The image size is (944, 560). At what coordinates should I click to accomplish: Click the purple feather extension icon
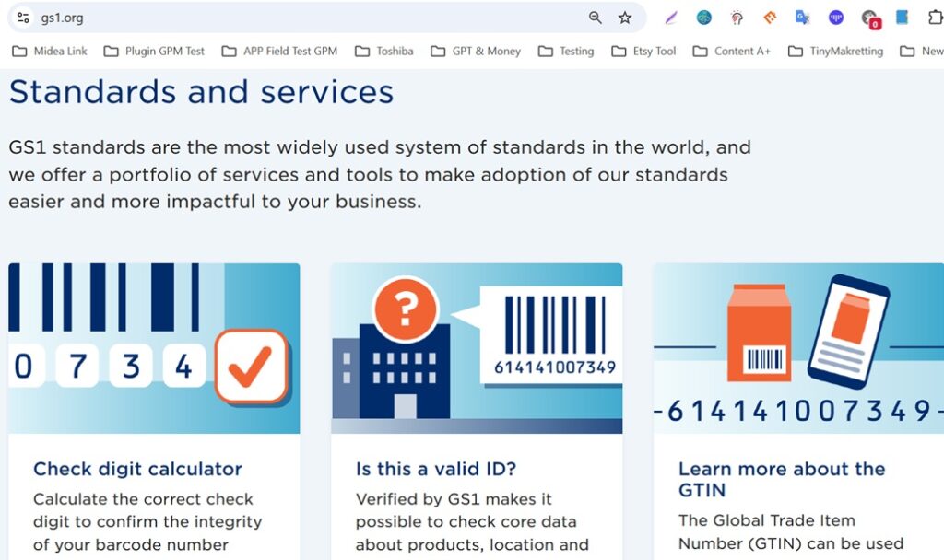point(671,17)
